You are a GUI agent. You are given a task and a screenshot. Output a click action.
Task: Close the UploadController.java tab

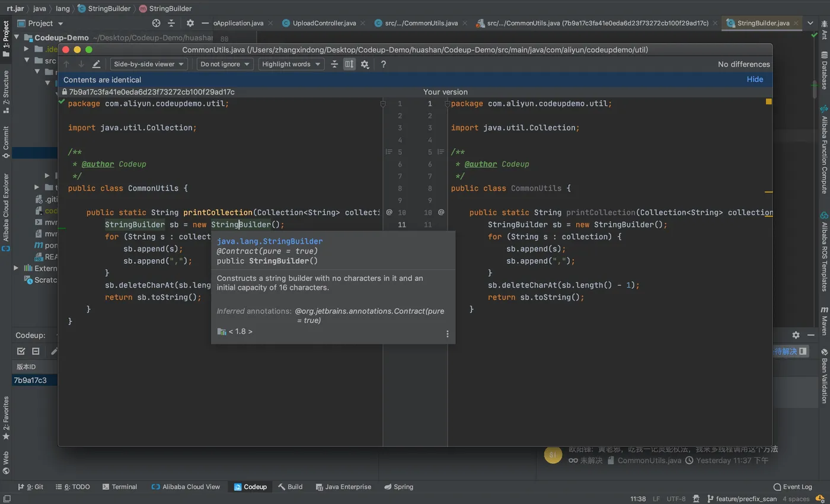pyautogui.click(x=363, y=23)
